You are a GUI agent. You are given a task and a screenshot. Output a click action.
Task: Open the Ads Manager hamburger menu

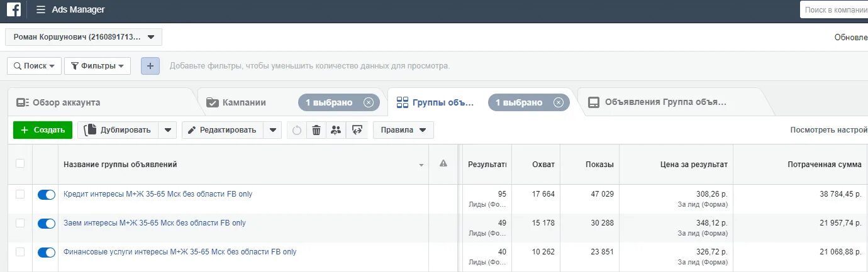(x=41, y=10)
